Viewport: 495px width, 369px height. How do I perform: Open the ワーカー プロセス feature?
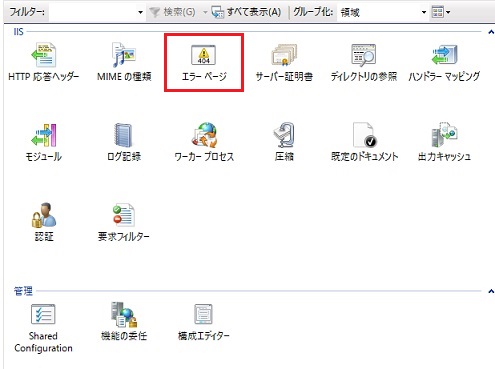204,142
